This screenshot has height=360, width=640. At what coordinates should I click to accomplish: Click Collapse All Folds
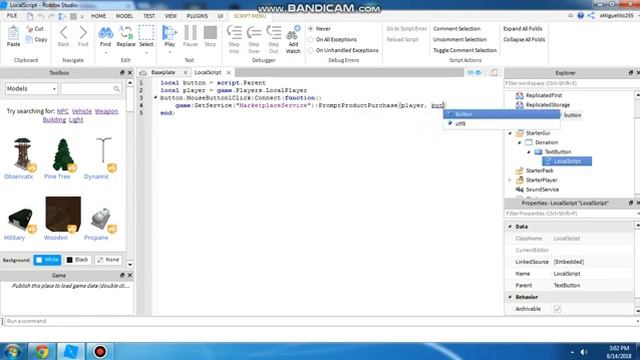524,40
